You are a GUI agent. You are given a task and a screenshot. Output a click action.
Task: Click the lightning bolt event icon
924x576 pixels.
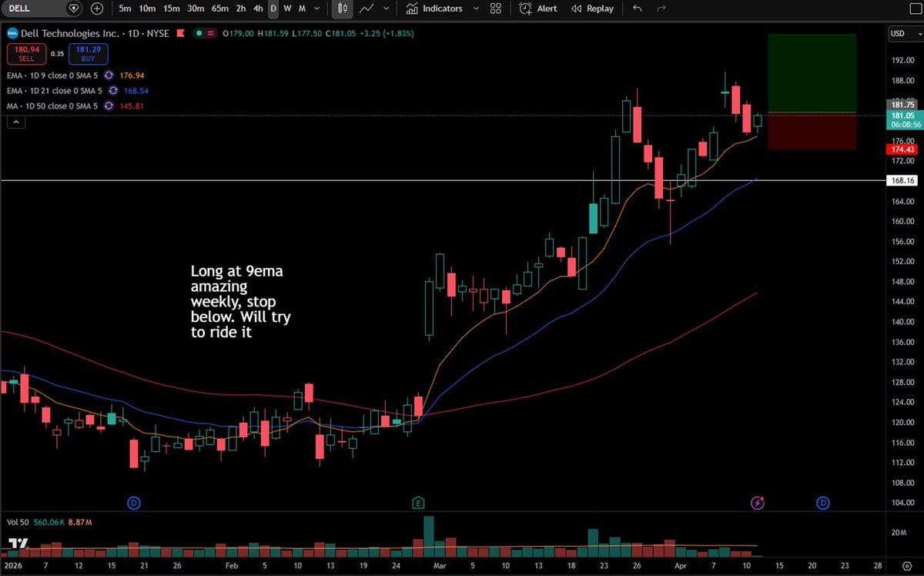[758, 503]
